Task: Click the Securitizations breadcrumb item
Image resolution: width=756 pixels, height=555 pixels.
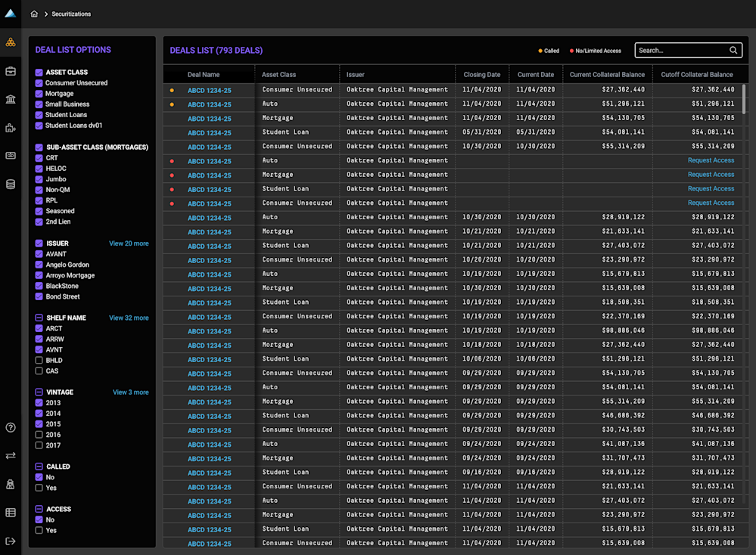Action: tap(70, 14)
